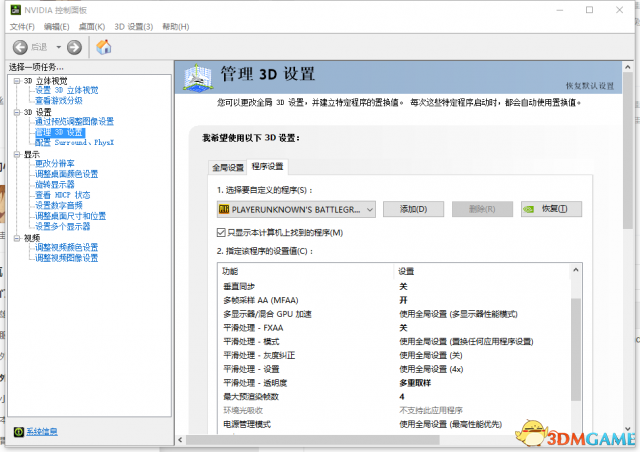Switch to the 全局设置 tab
Viewport: 640px width, 452px height.
(227, 167)
